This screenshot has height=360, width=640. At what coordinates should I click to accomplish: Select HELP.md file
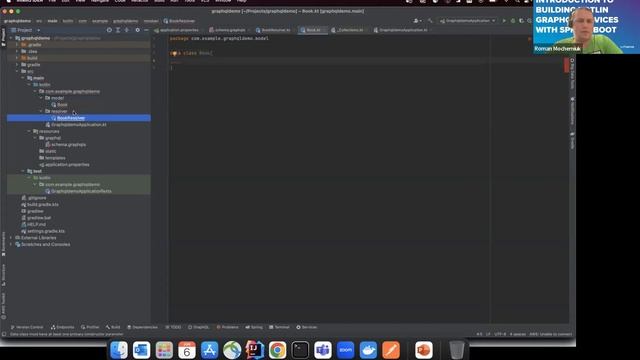[33, 224]
